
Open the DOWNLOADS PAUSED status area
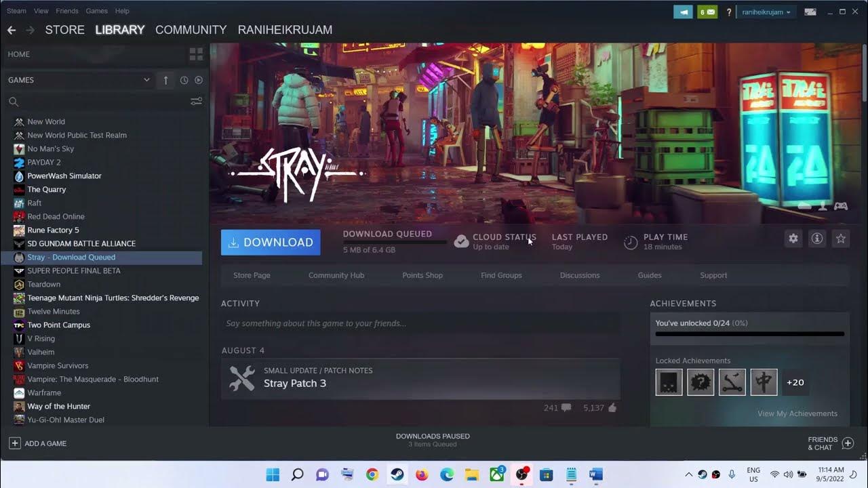[x=433, y=440]
